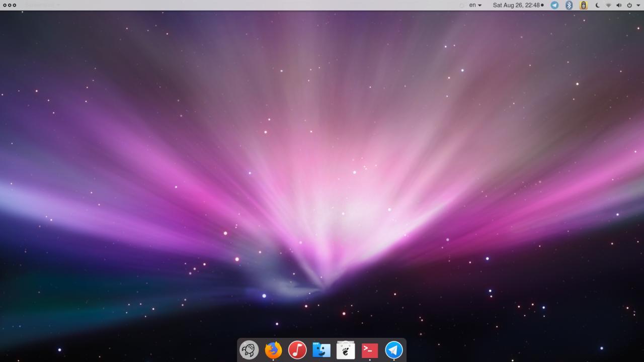This screenshot has width=644, height=362.
Task: Open the rocket launcher app grid
Action: pyautogui.click(x=249, y=350)
